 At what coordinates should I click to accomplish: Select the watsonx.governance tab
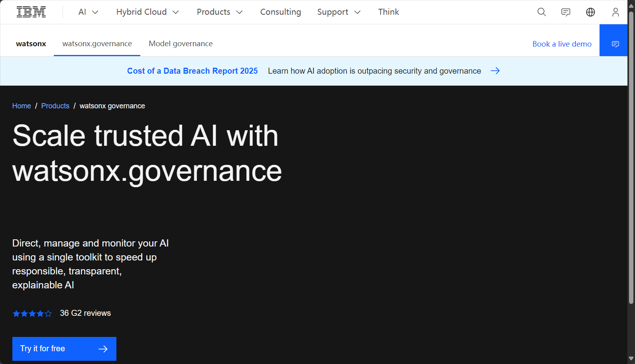97,44
